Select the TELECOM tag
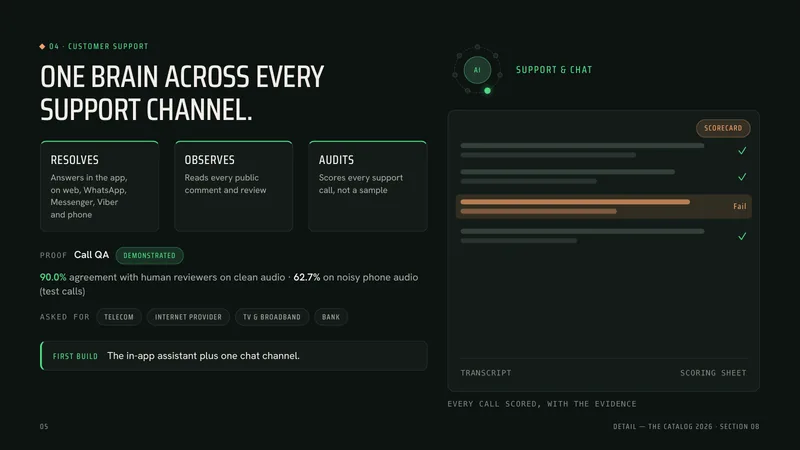This screenshot has width=800, height=450. 119,317
